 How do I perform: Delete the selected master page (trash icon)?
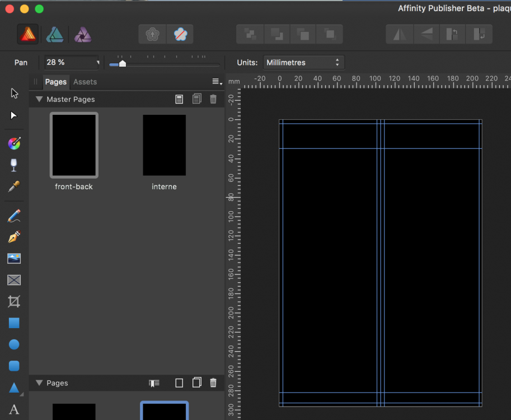213,99
